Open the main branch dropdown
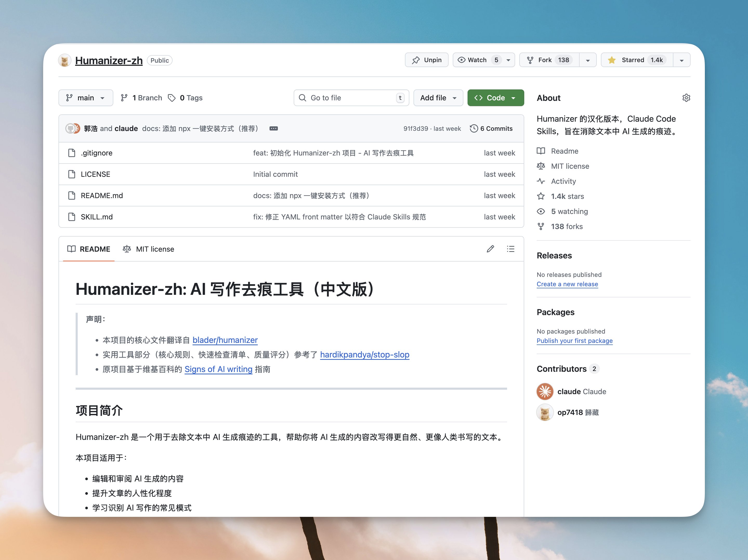The height and width of the screenshot is (560, 748). click(86, 98)
